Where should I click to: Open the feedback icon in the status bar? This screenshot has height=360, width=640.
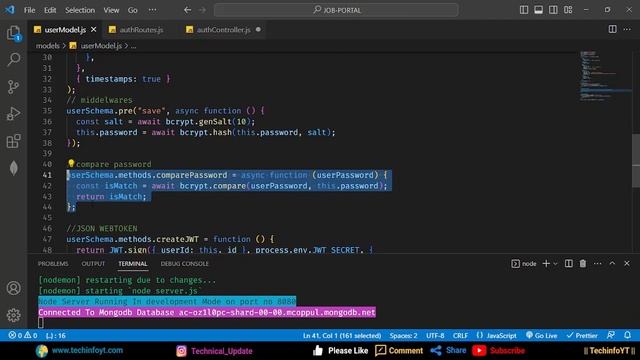[x=611, y=335]
